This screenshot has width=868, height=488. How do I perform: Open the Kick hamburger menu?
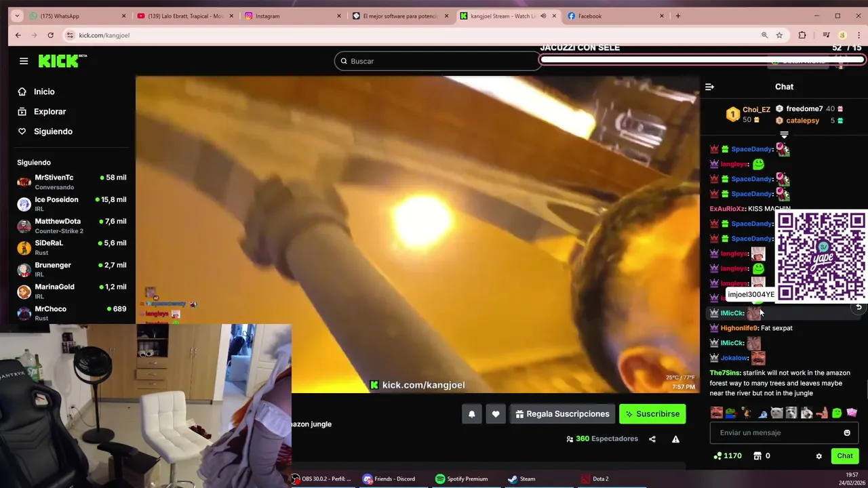(x=24, y=61)
